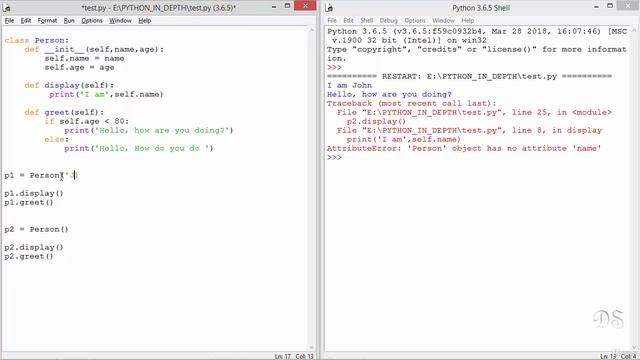Image resolution: width=640 pixels, height=360 pixels.
Task: Open the File menu in the test.py editor
Action: (x=9, y=20)
